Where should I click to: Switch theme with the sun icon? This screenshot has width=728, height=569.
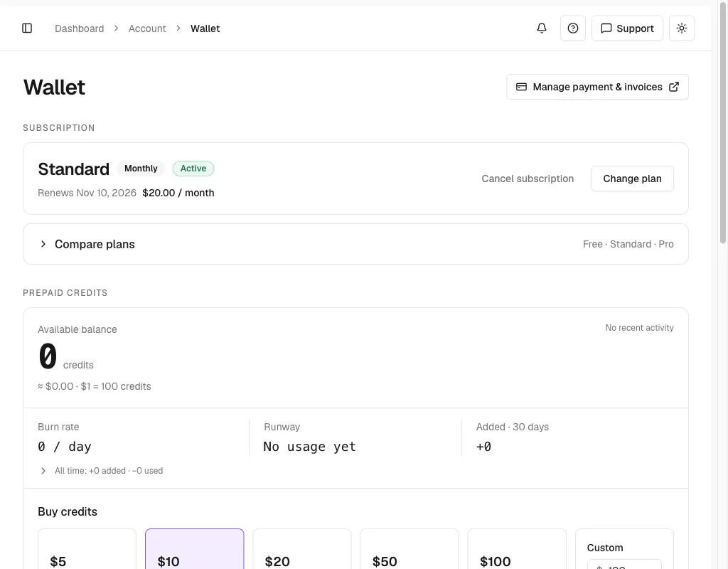point(682,28)
